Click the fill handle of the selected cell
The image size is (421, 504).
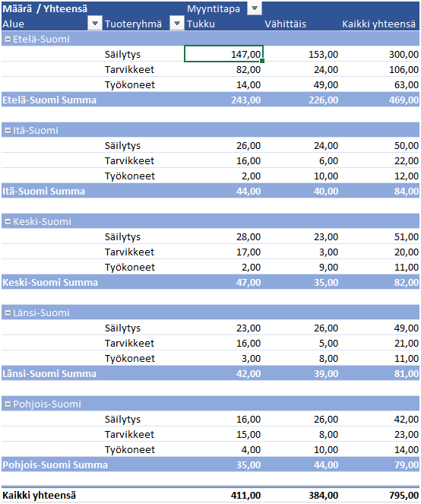tap(262, 61)
